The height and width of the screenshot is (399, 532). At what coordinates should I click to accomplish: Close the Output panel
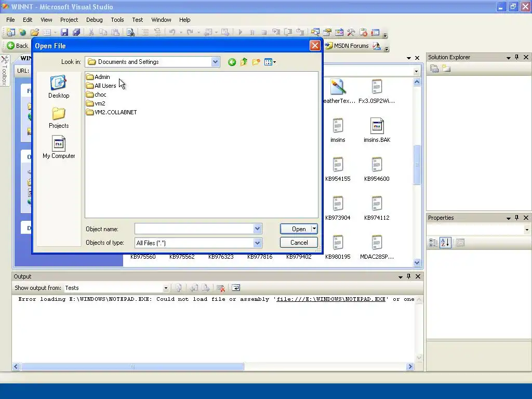[418, 276]
